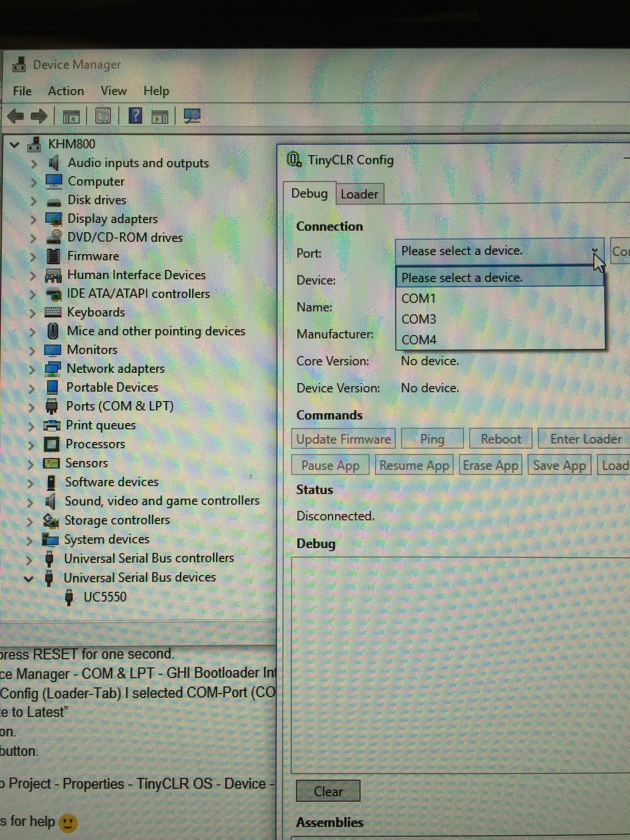Click the Audio inputs and outputs speaker icon

click(54, 163)
